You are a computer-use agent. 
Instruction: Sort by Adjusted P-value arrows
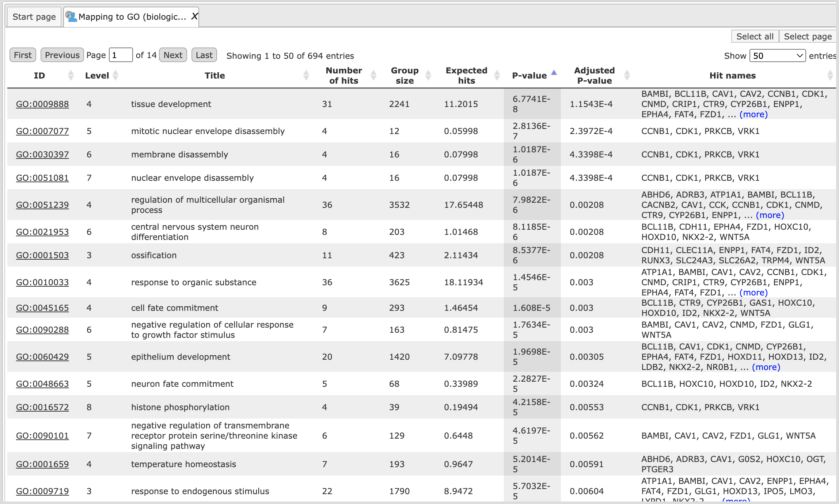627,75
